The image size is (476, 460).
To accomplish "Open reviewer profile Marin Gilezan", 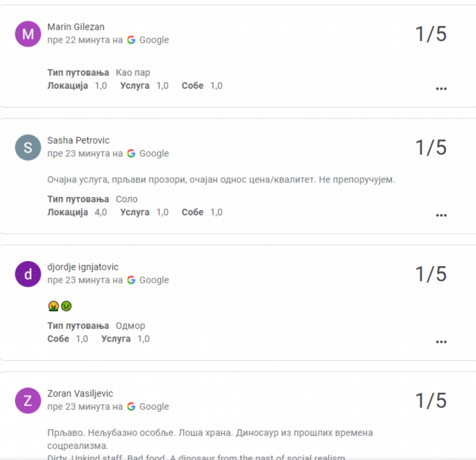I will [x=76, y=27].
